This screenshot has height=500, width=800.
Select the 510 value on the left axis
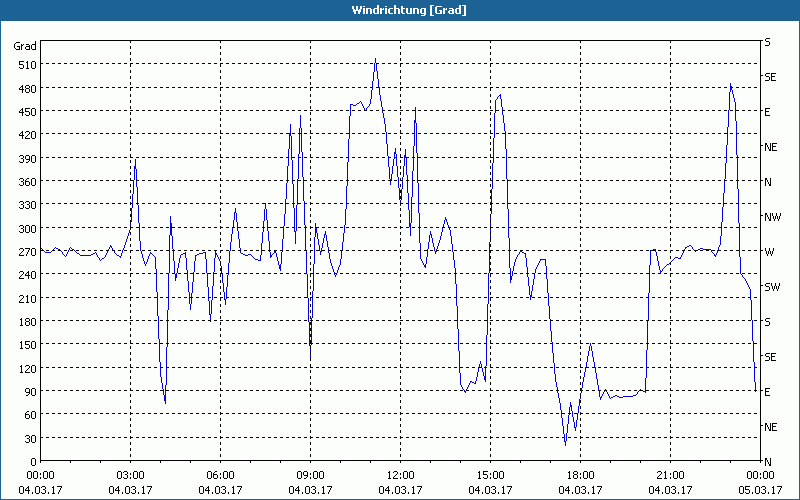[24, 65]
